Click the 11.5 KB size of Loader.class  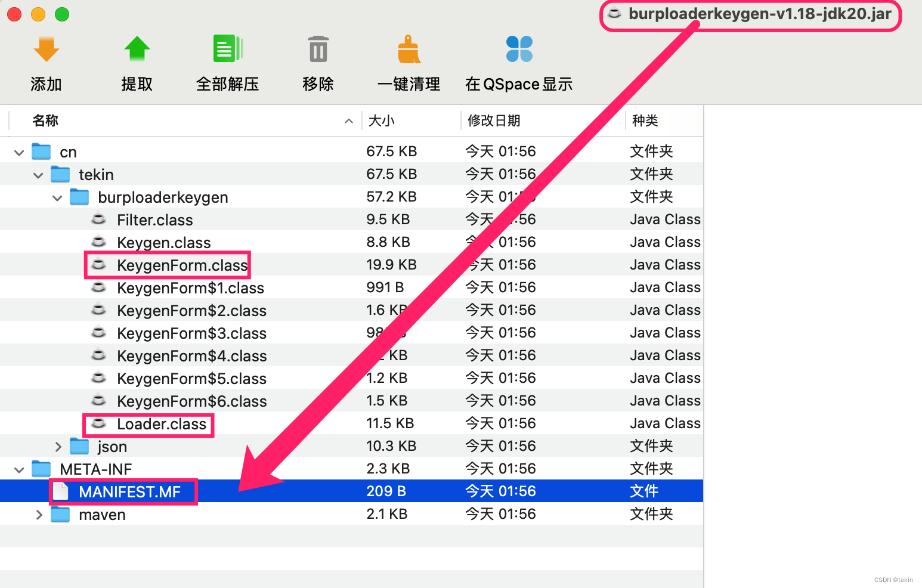coord(390,423)
